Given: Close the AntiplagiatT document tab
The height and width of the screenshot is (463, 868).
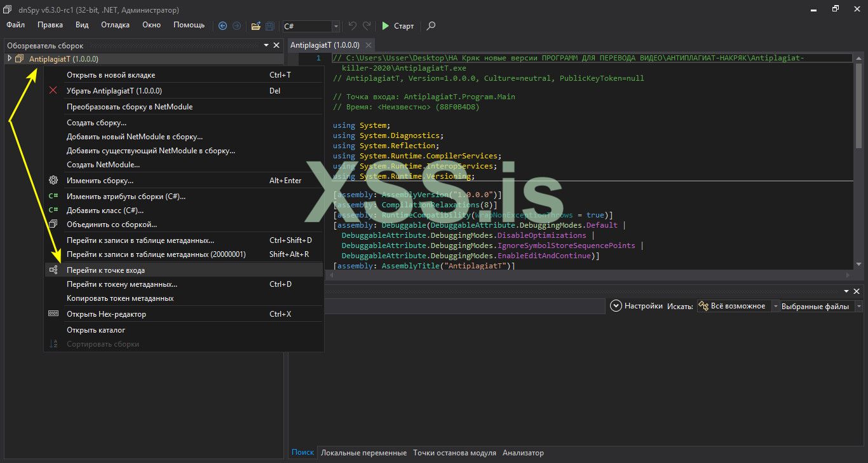Looking at the screenshot, I should click(369, 46).
